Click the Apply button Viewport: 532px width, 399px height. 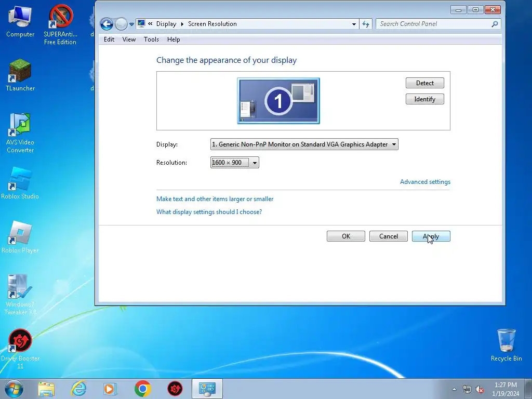[x=431, y=236]
